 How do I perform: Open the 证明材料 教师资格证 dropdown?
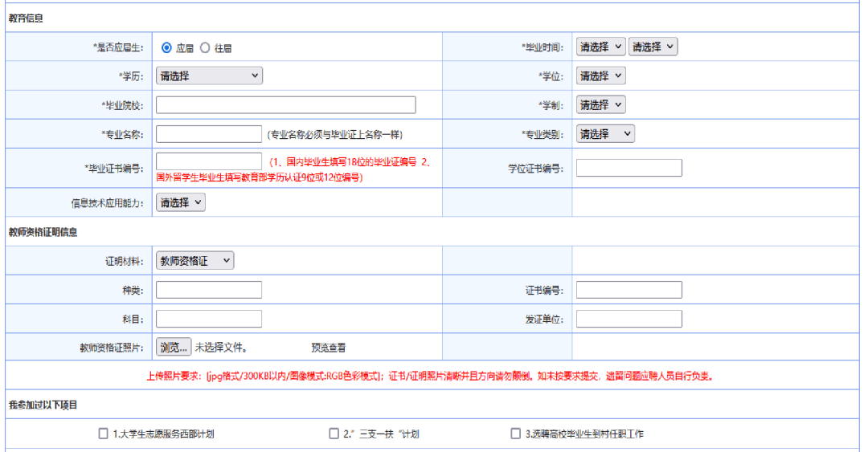coord(194,261)
